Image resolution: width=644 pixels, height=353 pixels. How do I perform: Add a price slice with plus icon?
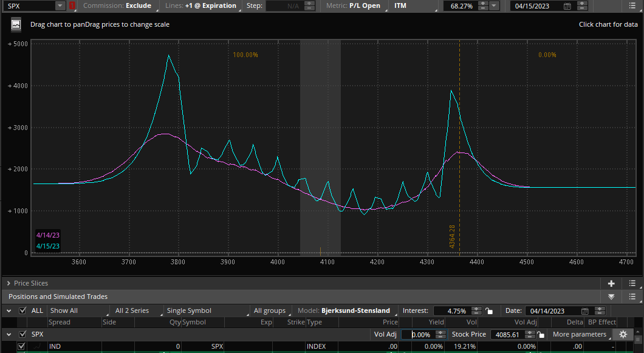click(x=611, y=284)
